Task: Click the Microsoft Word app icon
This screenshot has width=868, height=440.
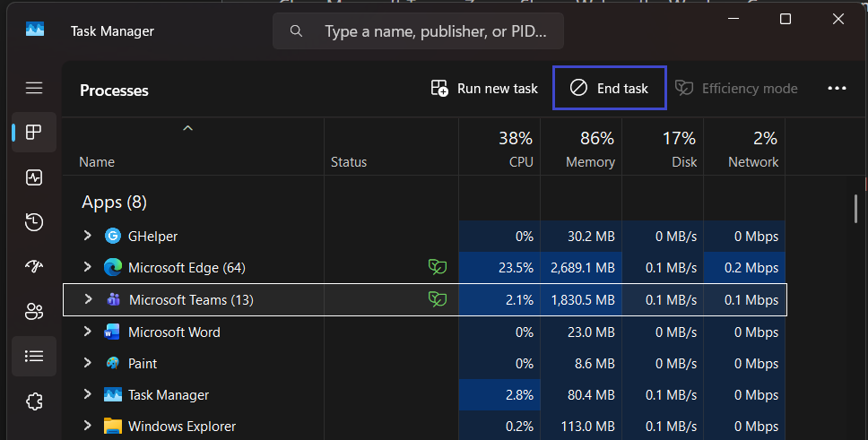Action: (112, 332)
